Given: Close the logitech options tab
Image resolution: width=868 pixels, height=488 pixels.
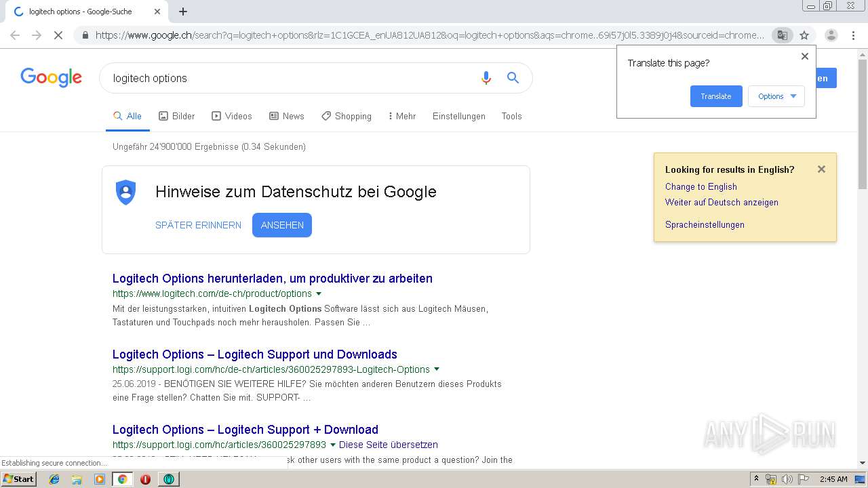Looking at the screenshot, I should (x=157, y=12).
